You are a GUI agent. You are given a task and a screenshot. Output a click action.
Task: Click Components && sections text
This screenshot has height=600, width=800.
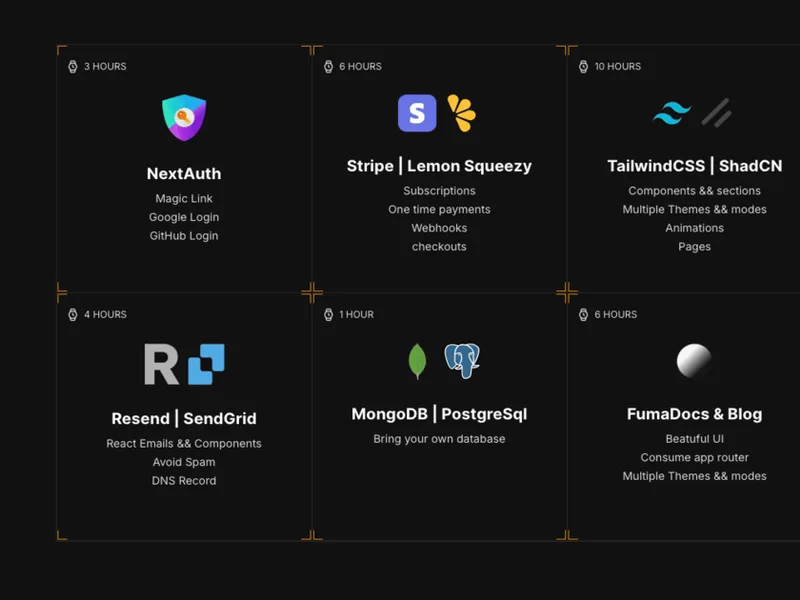pyautogui.click(x=694, y=191)
